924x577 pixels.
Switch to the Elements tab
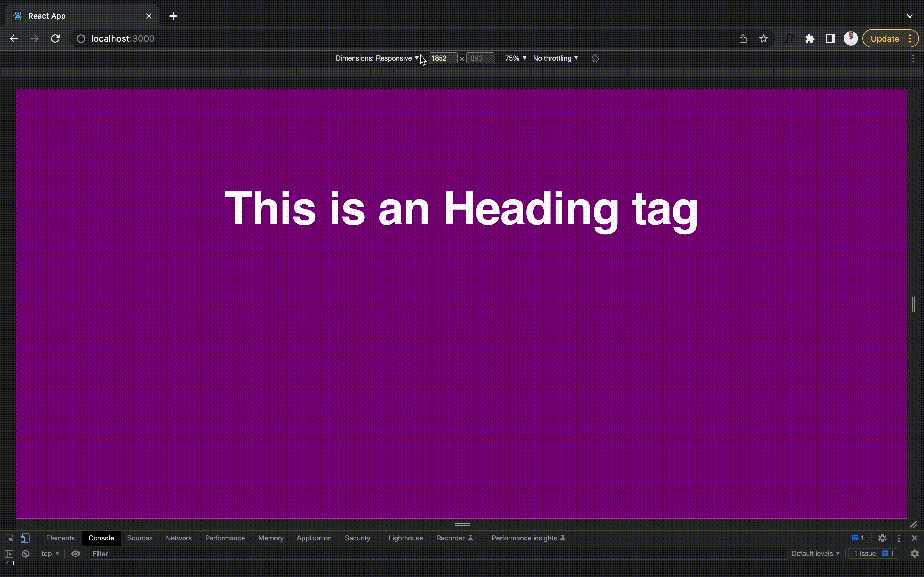click(60, 538)
